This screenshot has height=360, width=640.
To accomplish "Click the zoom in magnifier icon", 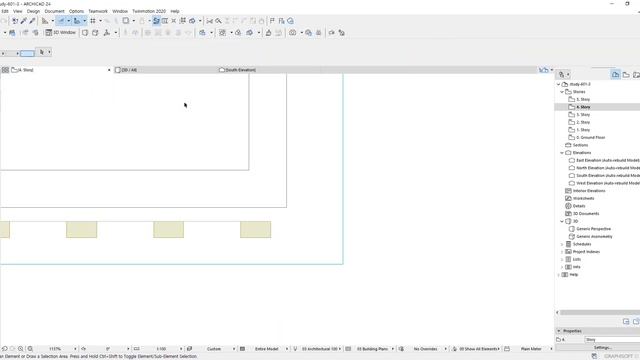I will coord(20,349).
